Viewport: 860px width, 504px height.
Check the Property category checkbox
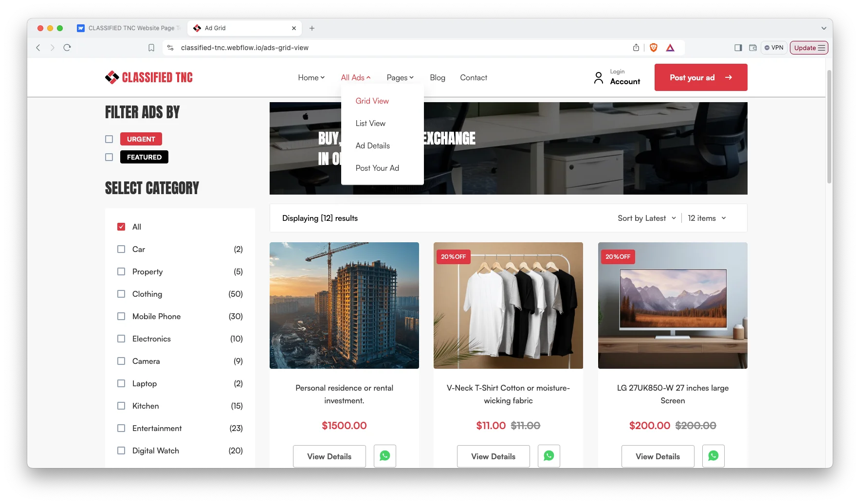click(121, 271)
